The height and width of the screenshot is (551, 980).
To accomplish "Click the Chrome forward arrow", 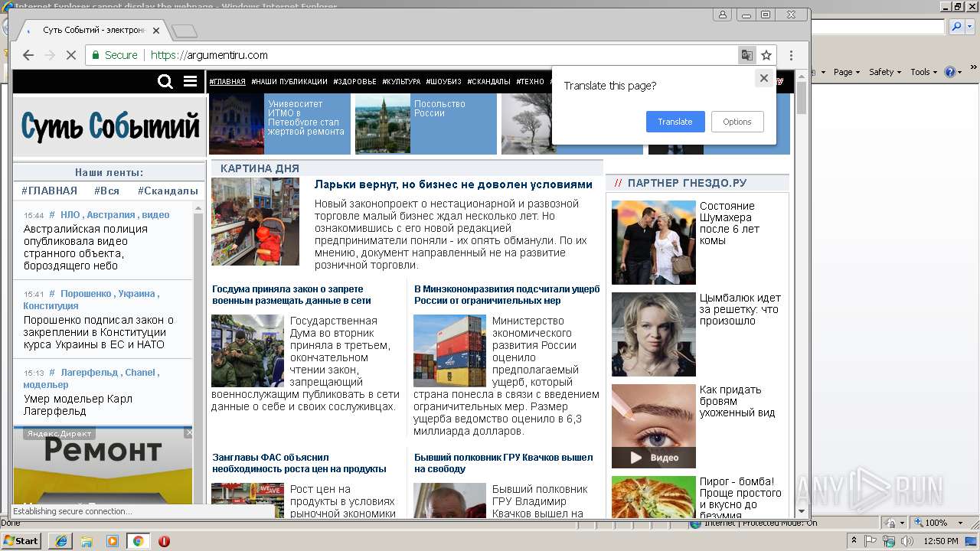I will pos(50,55).
